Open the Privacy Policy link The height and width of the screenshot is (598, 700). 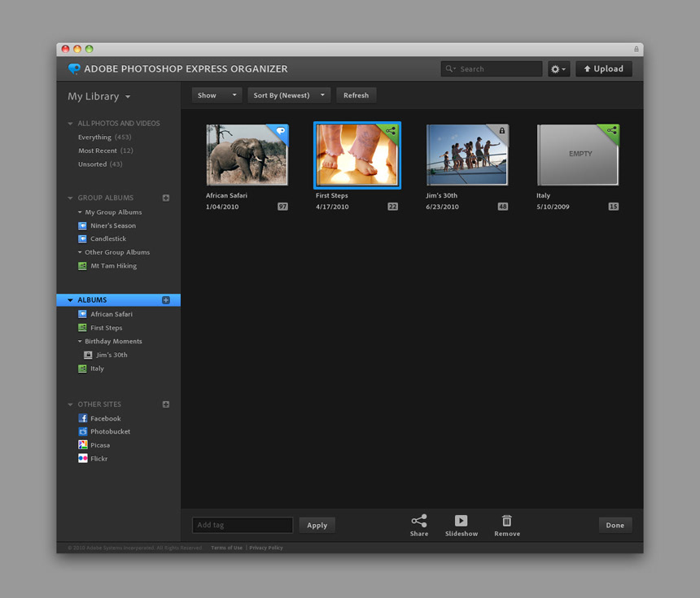coord(266,548)
